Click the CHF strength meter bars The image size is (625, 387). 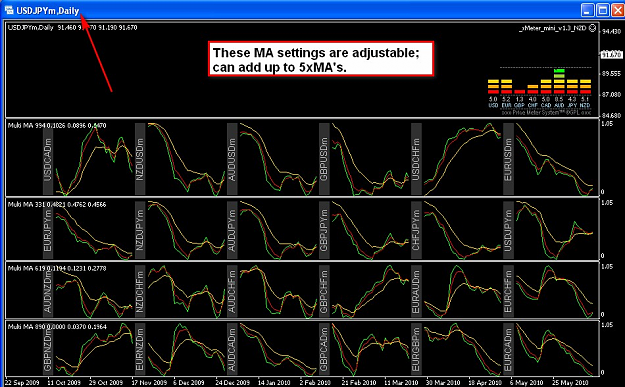pyautogui.click(x=533, y=89)
